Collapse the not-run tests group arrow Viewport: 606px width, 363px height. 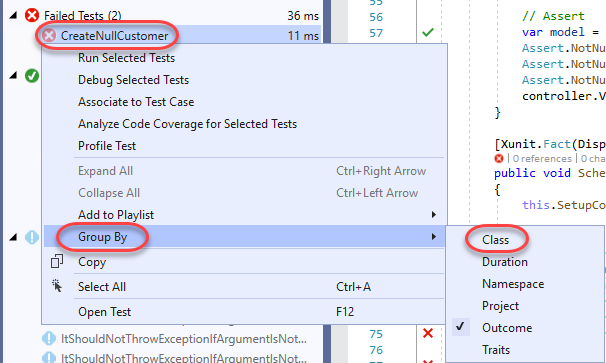point(13,237)
